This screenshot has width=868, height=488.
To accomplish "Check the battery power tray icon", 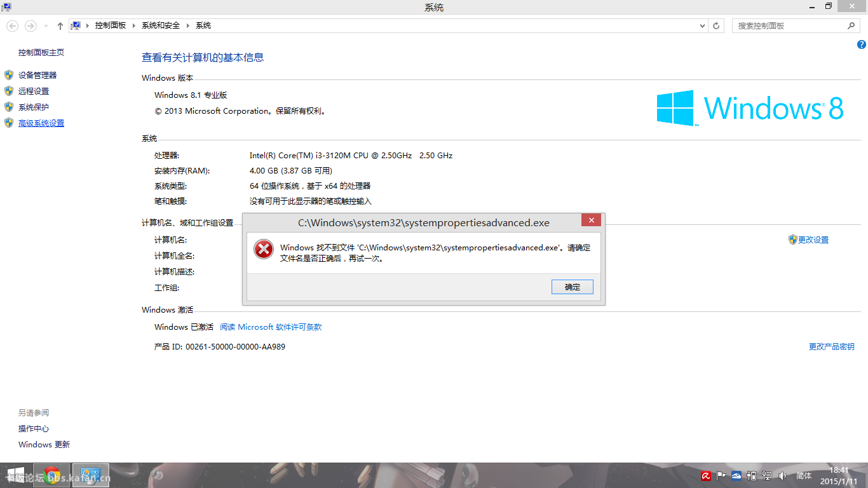I will pyautogui.click(x=752, y=475).
